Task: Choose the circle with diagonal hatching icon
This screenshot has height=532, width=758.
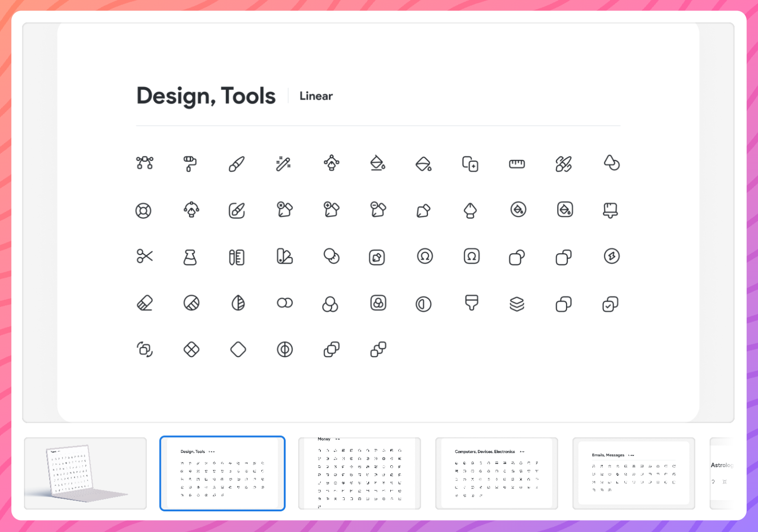Action: click(x=191, y=303)
